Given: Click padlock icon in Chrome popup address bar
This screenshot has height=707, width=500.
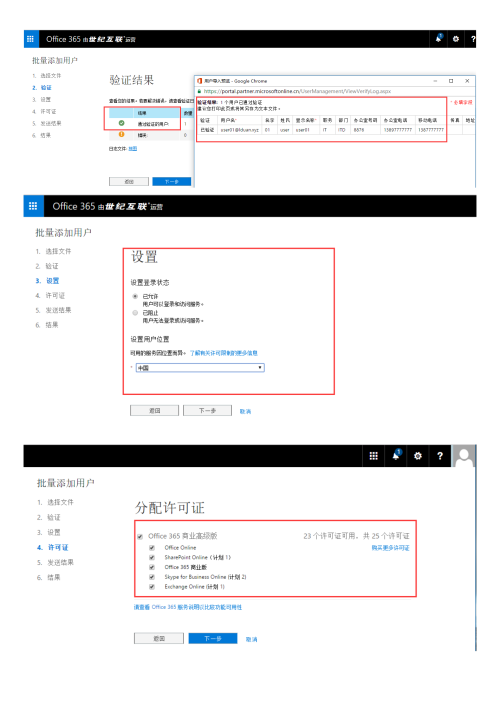Looking at the screenshot, I should 199,91.
